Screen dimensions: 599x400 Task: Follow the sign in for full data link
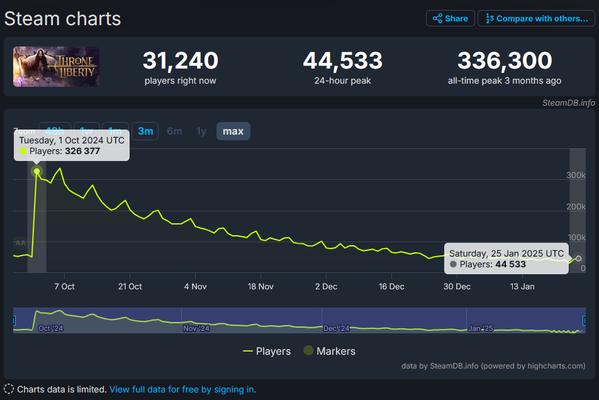pos(183,389)
